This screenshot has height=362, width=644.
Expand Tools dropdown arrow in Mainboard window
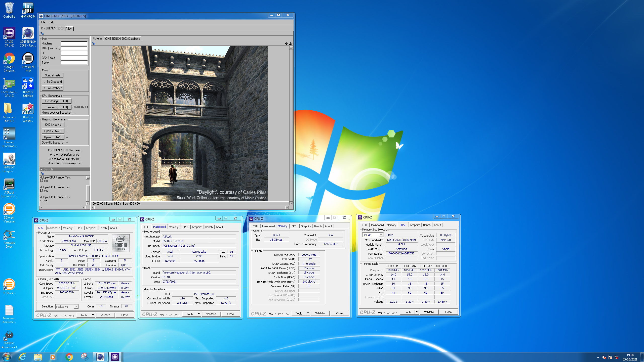pyautogui.click(x=199, y=314)
